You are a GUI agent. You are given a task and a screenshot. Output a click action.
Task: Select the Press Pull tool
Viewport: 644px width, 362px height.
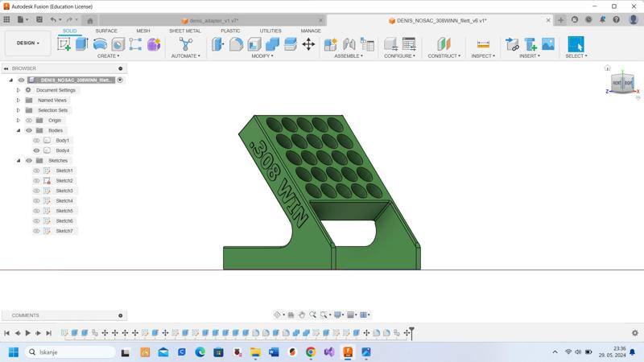[218, 44]
